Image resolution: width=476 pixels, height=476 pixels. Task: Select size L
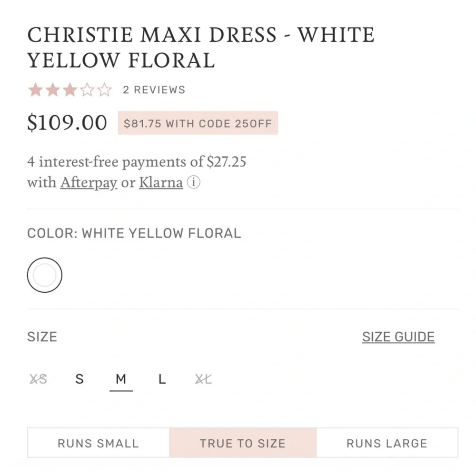162,379
